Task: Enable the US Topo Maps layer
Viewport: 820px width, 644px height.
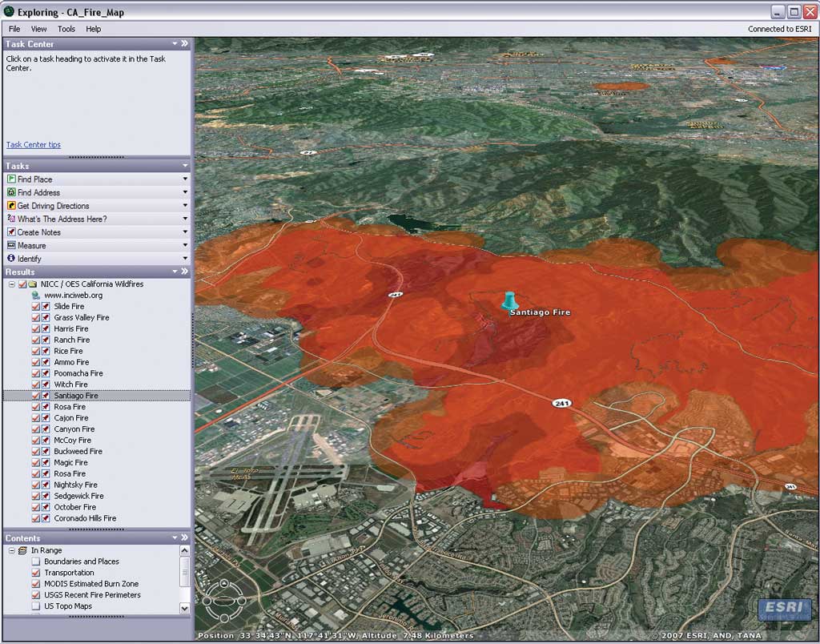Action: tap(35, 606)
